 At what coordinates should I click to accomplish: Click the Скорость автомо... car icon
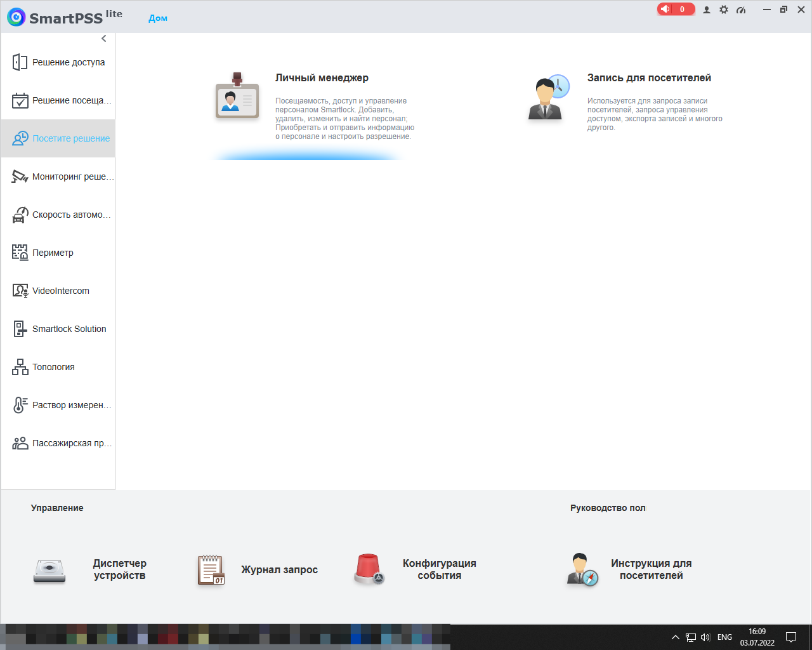click(20, 215)
